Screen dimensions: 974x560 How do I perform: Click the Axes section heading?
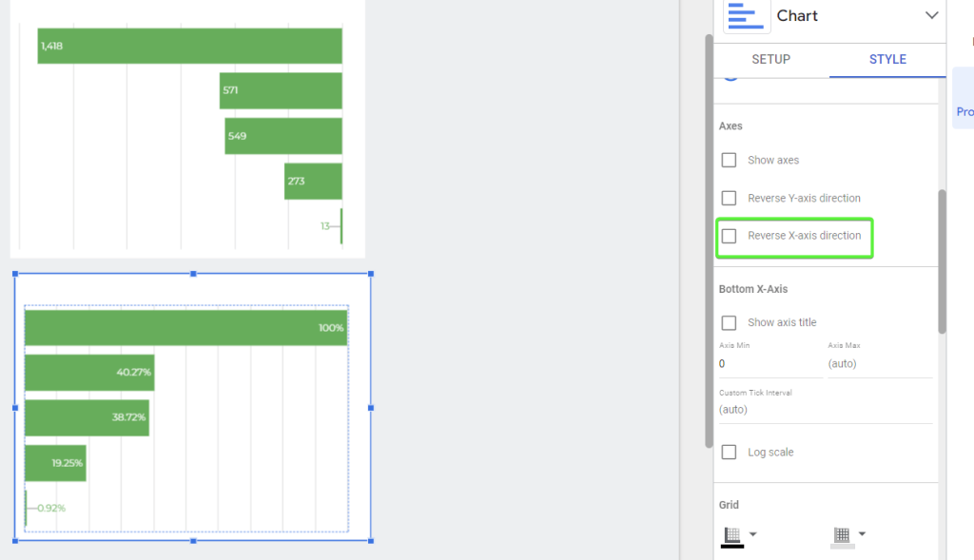pyautogui.click(x=730, y=126)
